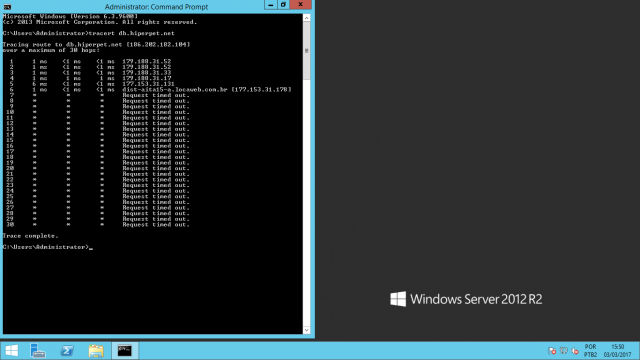Viewport: 640px width, 360px height.
Task: Click the POR PTB2 language indicator
Action: [590, 351]
